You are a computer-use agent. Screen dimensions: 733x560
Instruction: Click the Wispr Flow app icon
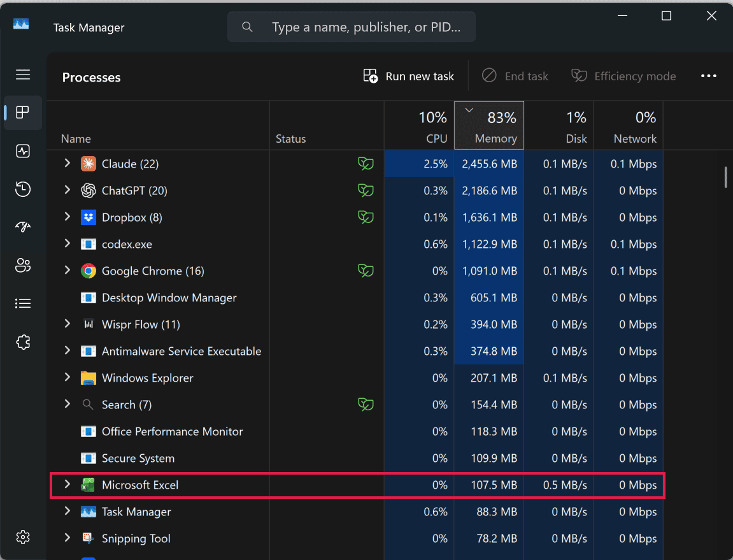coord(89,324)
